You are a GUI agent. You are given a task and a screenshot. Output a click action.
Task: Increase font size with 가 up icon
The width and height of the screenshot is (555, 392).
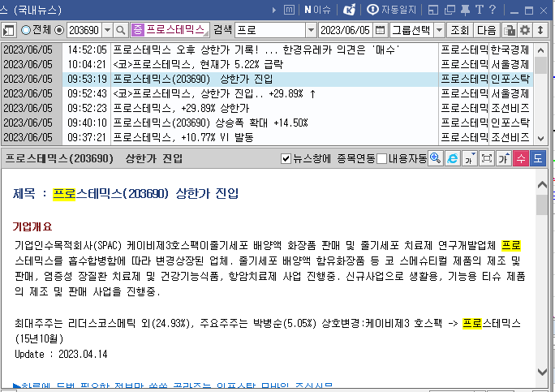[504, 158]
